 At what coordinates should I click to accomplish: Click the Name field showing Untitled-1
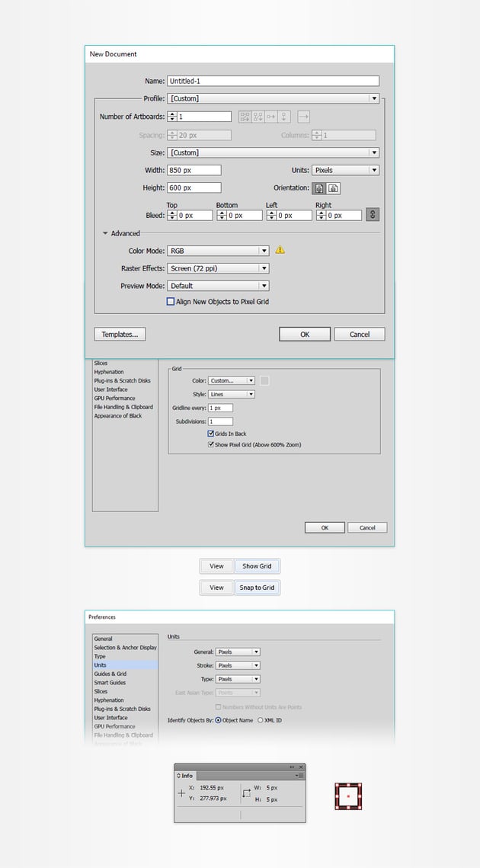(273, 82)
